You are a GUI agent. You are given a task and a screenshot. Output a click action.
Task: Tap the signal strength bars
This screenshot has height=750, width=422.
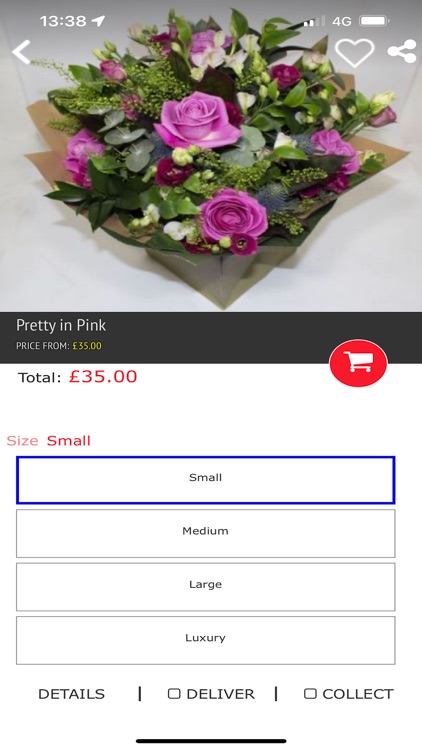pos(314,21)
